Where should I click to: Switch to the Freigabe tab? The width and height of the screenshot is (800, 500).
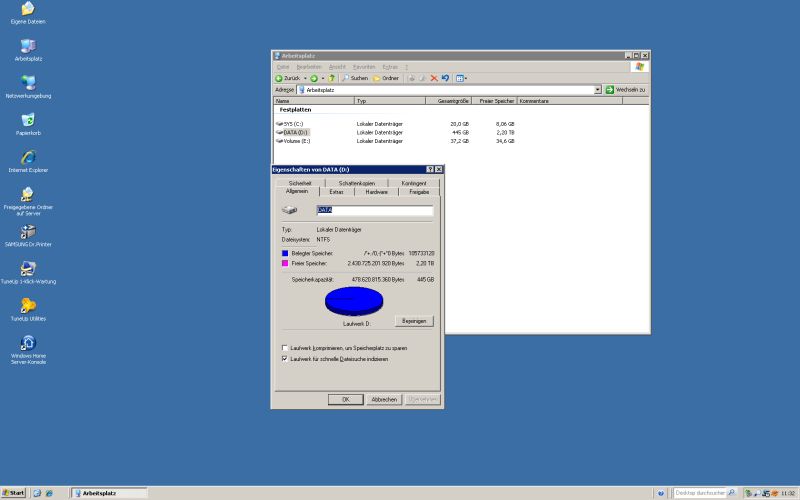419,192
